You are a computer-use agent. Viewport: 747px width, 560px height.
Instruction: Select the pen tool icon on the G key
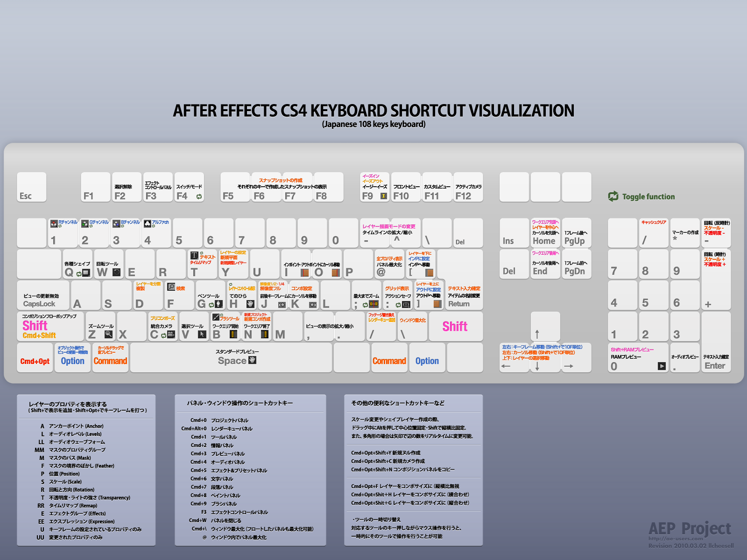(x=218, y=304)
